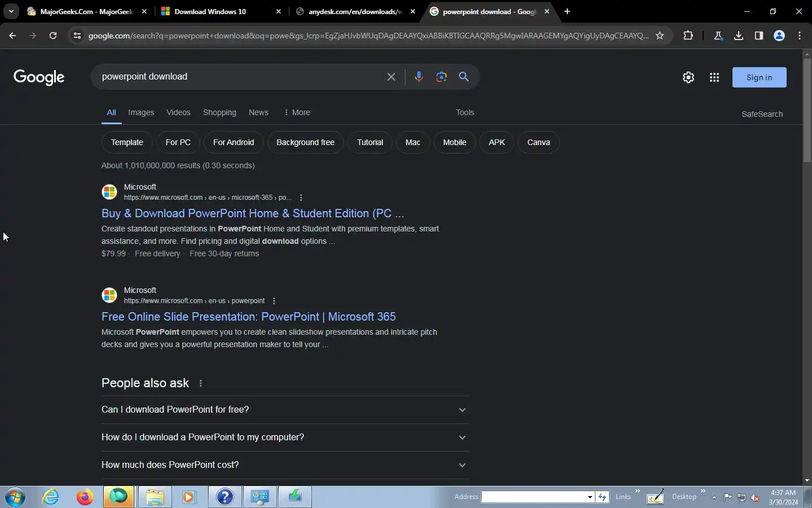Open site information icon in address bar
Viewport: 812px width, 508px height.
77,36
